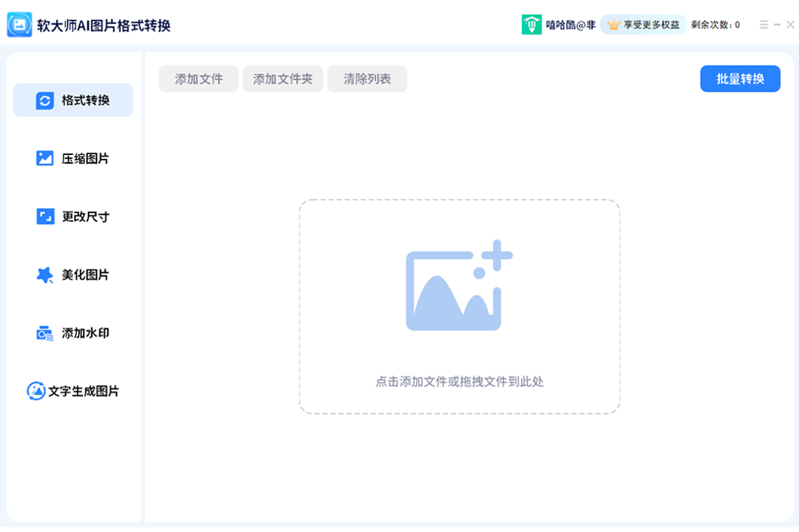Select the 更改尺寸 resize icon
Image resolution: width=799 pixels, height=532 pixels.
tap(45, 216)
